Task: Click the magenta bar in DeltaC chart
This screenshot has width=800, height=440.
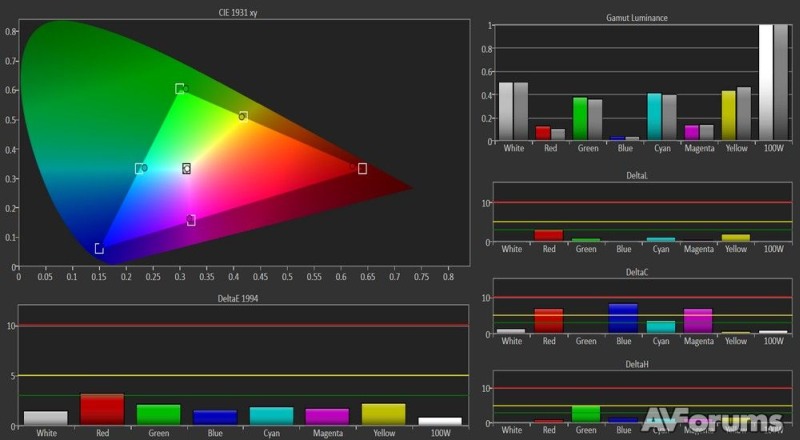Action: (x=698, y=320)
